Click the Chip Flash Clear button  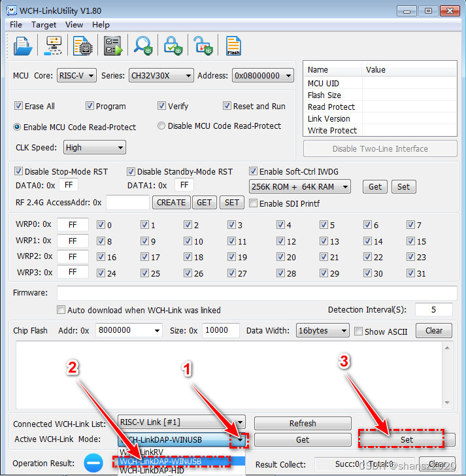[x=434, y=330]
